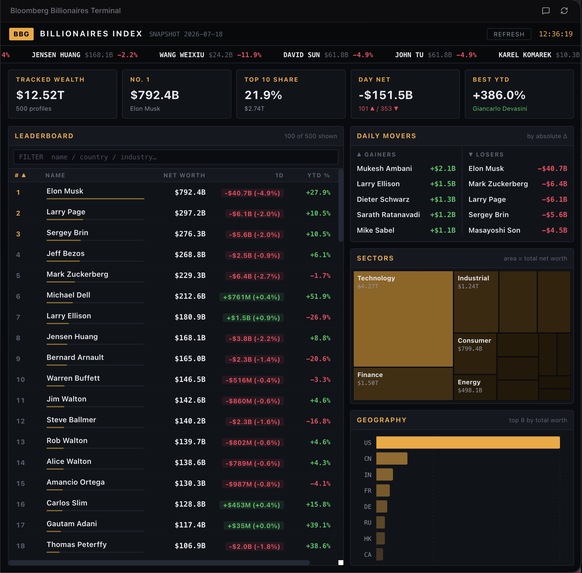Screen dimensions: 582x573
Task: Click the DAY NET summary card
Action: click(405, 94)
